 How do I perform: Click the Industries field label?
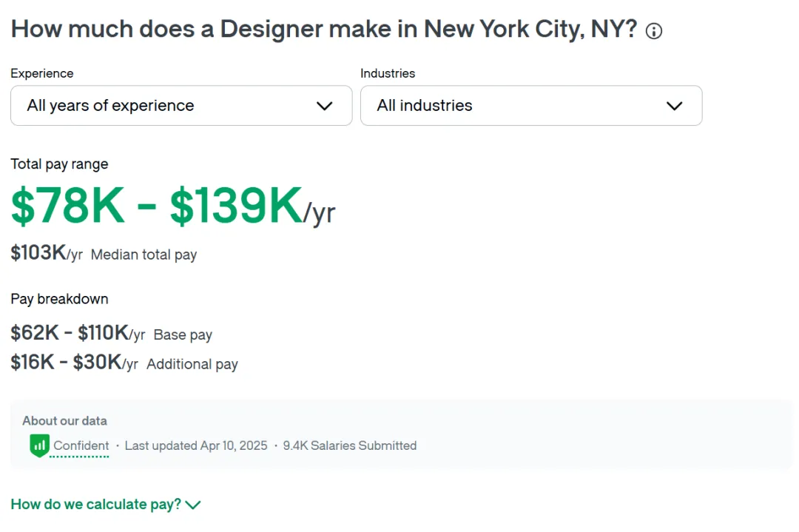tap(388, 73)
